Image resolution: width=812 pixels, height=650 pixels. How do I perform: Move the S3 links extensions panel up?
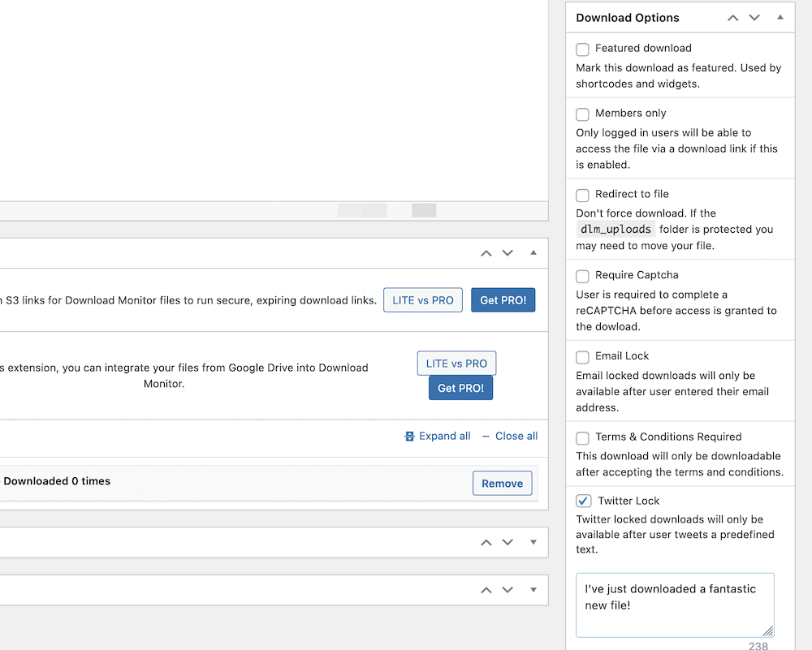[486, 253]
